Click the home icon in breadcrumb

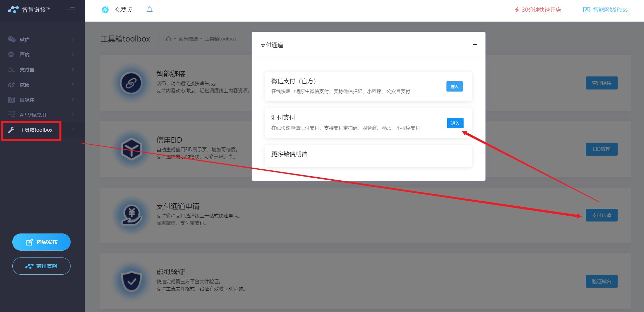point(168,39)
